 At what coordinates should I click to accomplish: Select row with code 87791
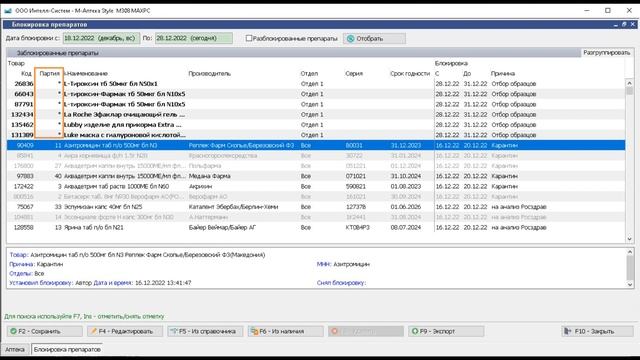pos(316,104)
